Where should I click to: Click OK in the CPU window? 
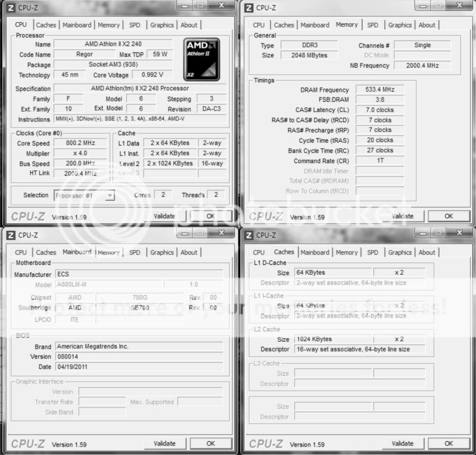(x=210, y=216)
